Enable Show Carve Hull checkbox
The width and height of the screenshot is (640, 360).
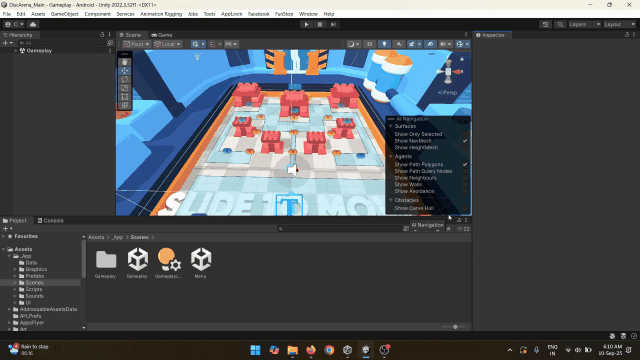[x=465, y=208]
